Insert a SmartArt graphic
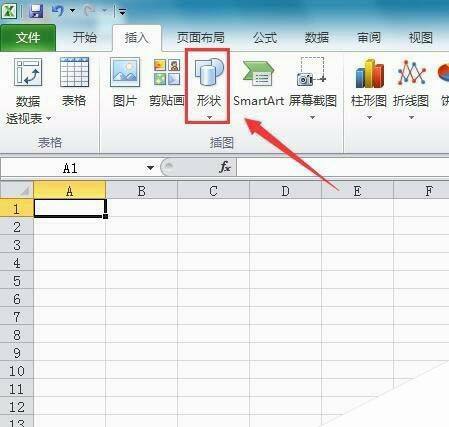Image resolution: width=449 pixels, height=427 pixels. coord(259,82)
